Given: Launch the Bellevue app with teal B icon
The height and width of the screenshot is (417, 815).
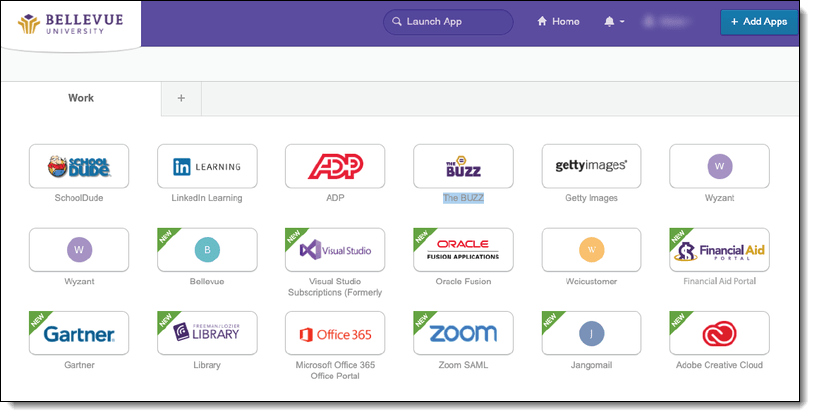Looking at the screenshot, I should point(207,250).
